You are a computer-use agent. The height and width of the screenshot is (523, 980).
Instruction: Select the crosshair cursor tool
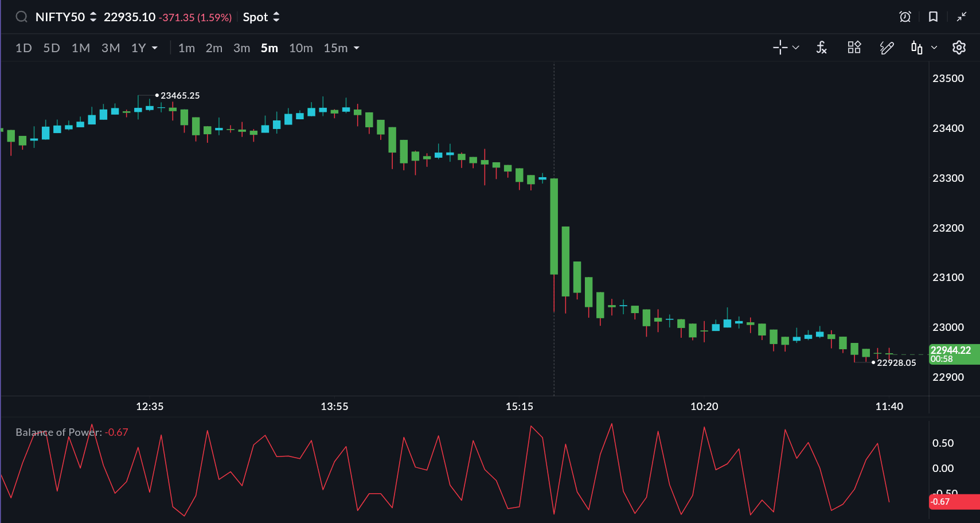point(780,48)
